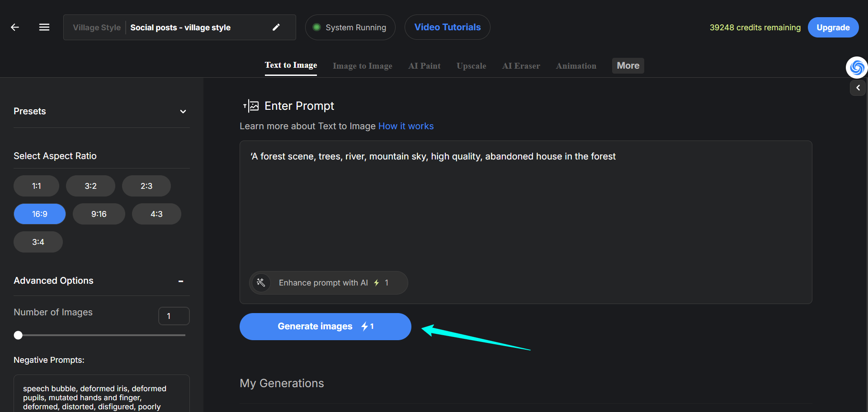The height and width of the screenshot is (412, 868).
Task: Open the hamburger menu icon
Action: point(44,28)
